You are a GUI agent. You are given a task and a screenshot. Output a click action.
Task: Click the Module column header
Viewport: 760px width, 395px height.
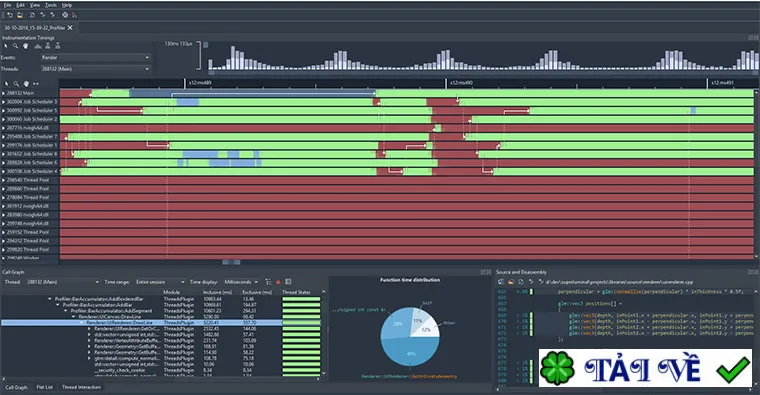pos(172,292)
